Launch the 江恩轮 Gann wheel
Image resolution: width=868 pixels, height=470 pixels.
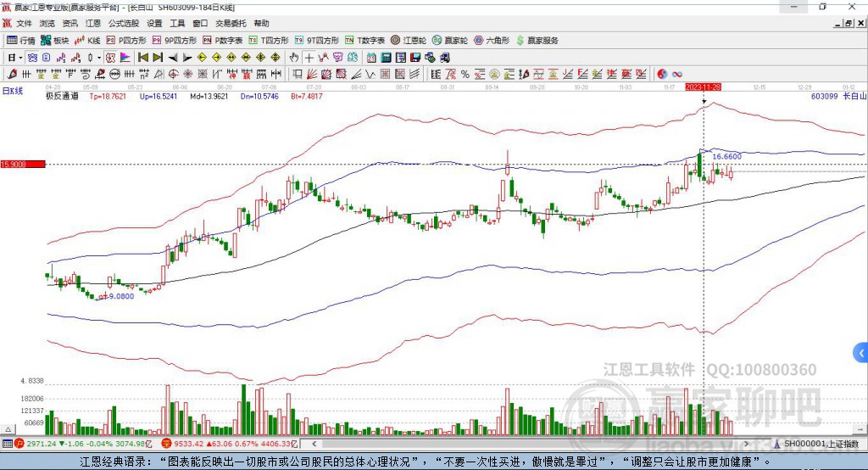tap(409, 41)
